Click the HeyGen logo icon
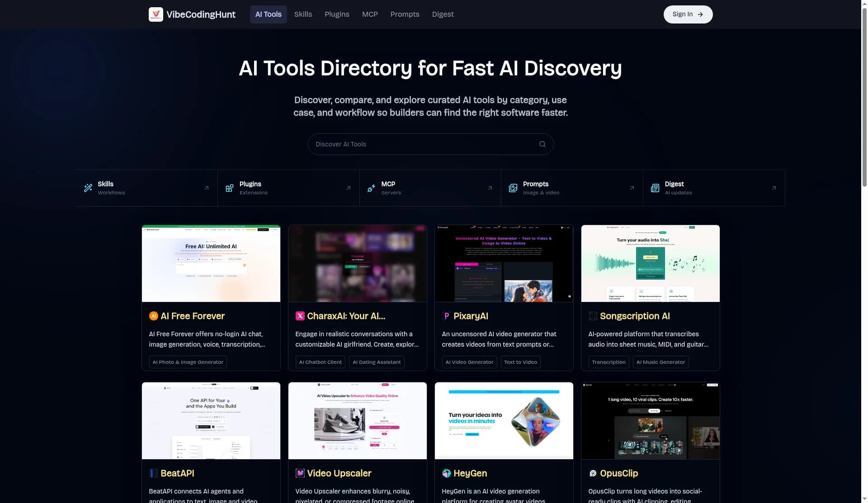The image size is (868, 503). [x=447, y=473]
